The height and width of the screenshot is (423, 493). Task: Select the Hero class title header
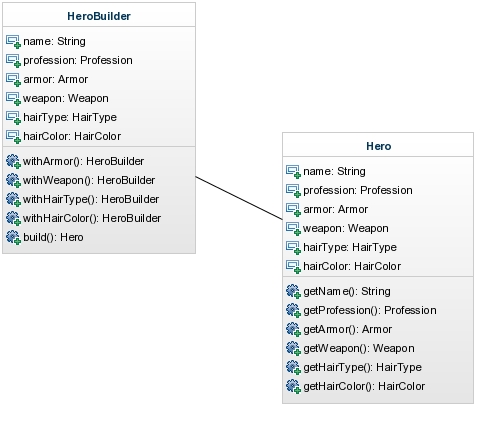click(379, 146)
